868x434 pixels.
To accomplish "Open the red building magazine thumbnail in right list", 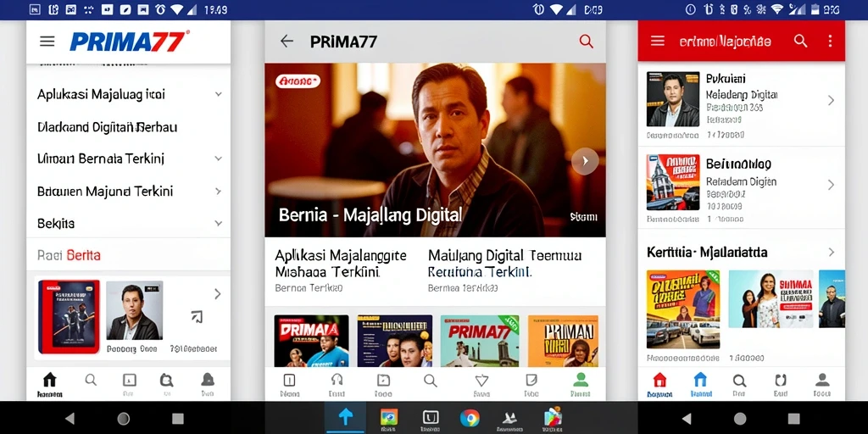I will (x=672, y=182).
